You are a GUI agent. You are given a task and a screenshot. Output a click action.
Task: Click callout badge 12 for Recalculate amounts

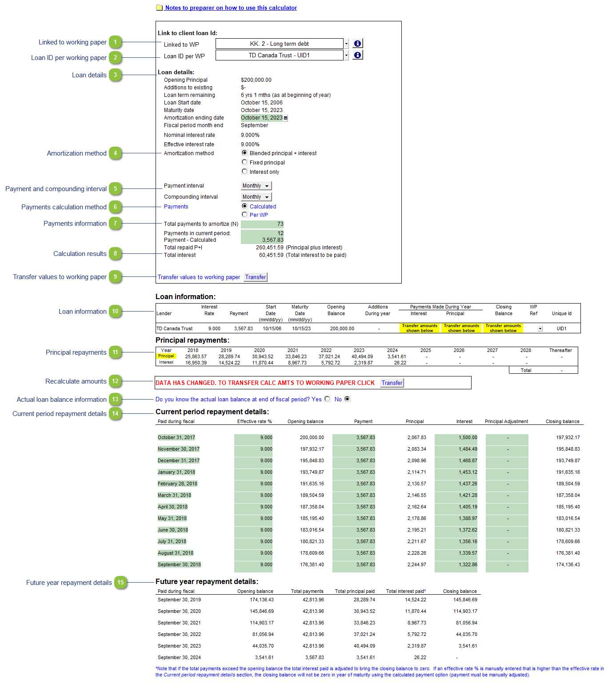(x=115, y=381)
